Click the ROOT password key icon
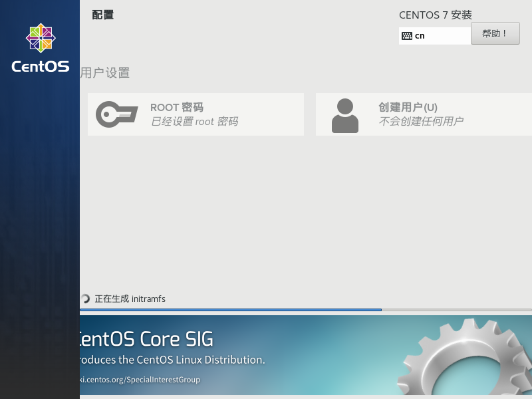The height and width of the screenshot is (399, 532). coord(117,114)
